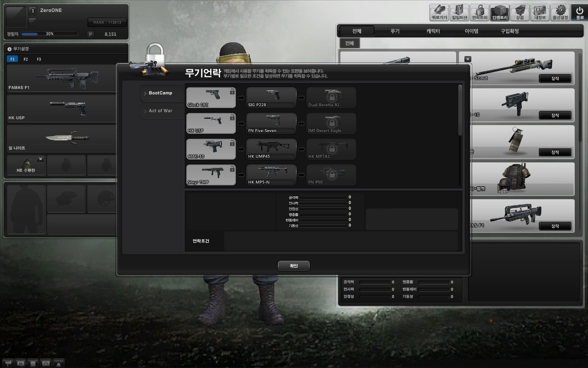Select the F3 loadout tab

39,59
